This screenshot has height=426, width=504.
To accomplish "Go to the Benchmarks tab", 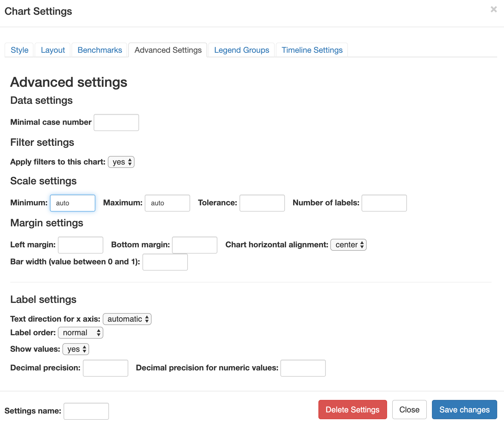I will (100, 50).
